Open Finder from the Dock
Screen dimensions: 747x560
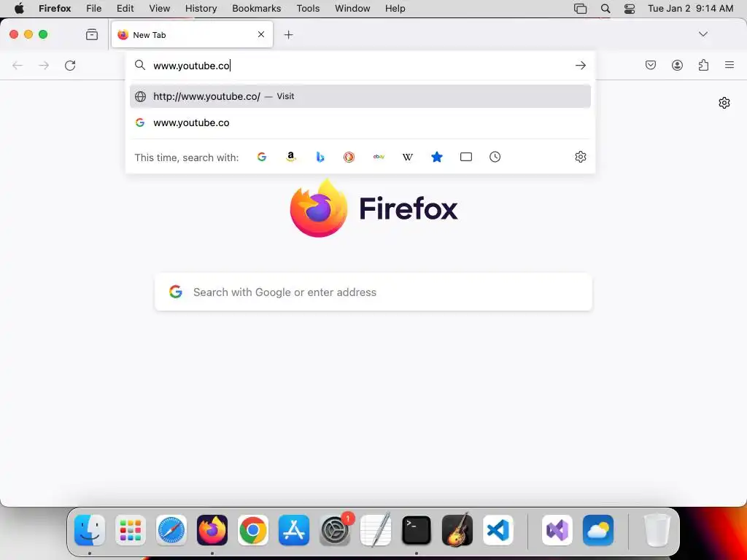click(90, 530)
